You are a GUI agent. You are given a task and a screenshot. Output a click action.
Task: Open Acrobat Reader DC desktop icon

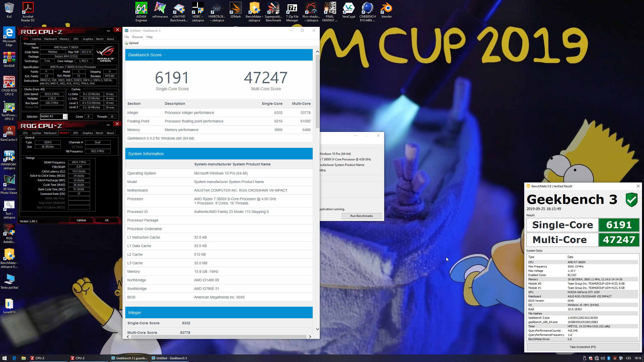coord(28,12)
